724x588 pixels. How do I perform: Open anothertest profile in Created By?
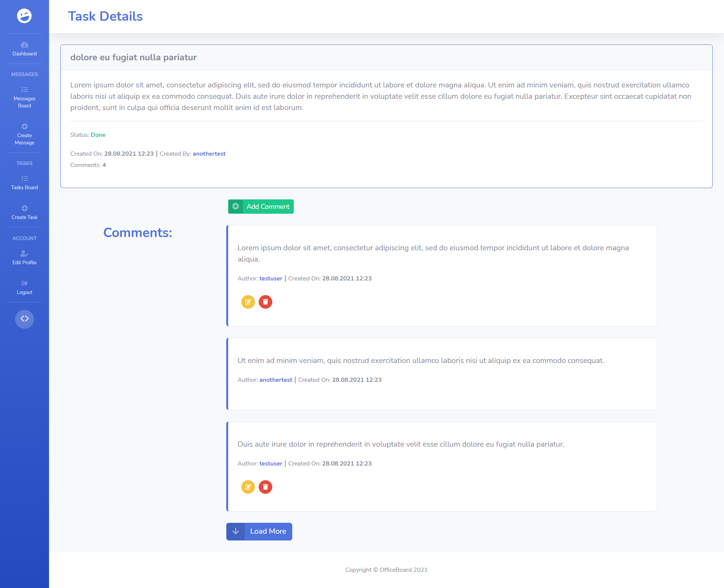[209, 154]
